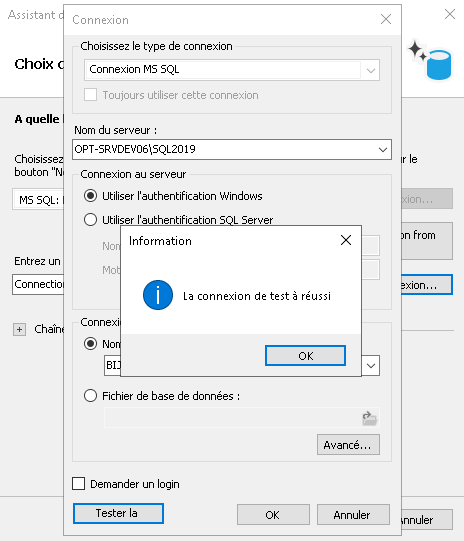
Task: Click the Connection name field in the Assistant
Action: click(38, 284)
